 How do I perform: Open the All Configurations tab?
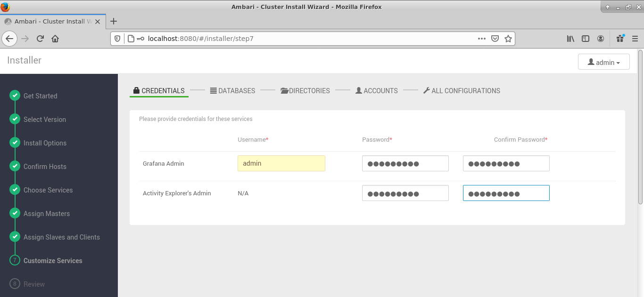pos(462,91)
